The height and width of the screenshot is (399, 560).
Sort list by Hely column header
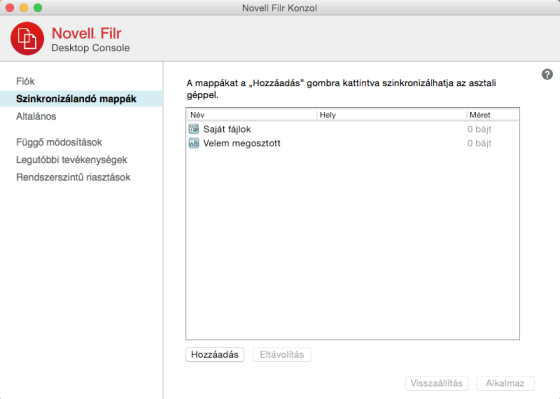point(391,115)
